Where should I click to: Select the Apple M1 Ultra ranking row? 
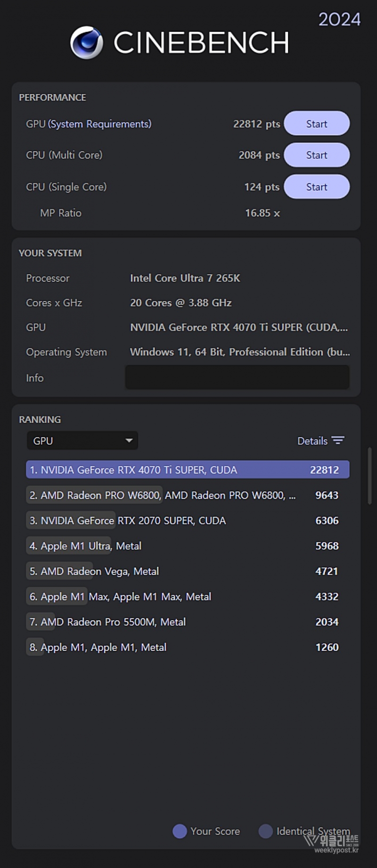pos(188,546)
